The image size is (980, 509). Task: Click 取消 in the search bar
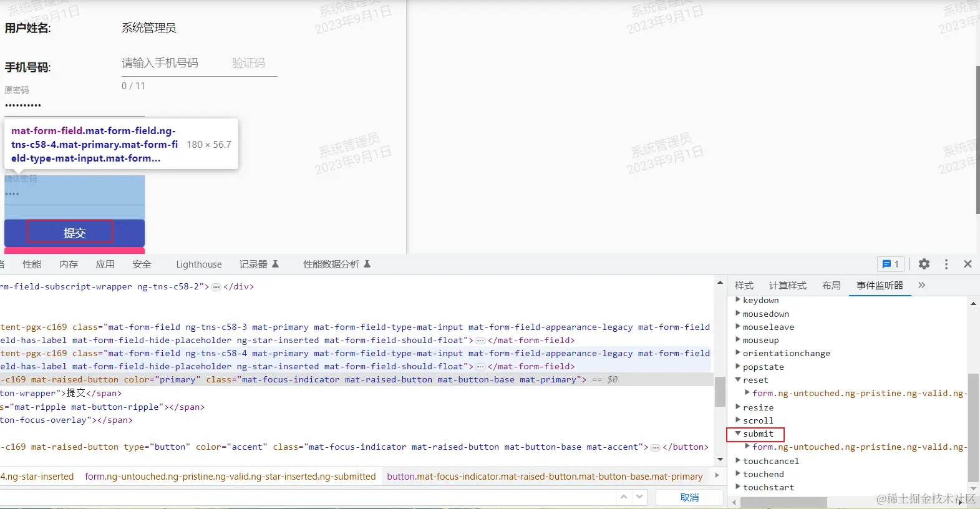point(689,497)
